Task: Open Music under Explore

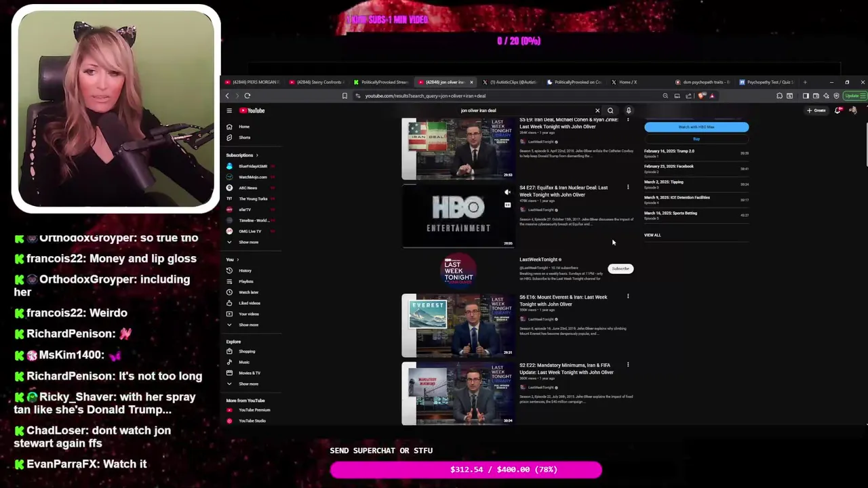Action: 244,362
